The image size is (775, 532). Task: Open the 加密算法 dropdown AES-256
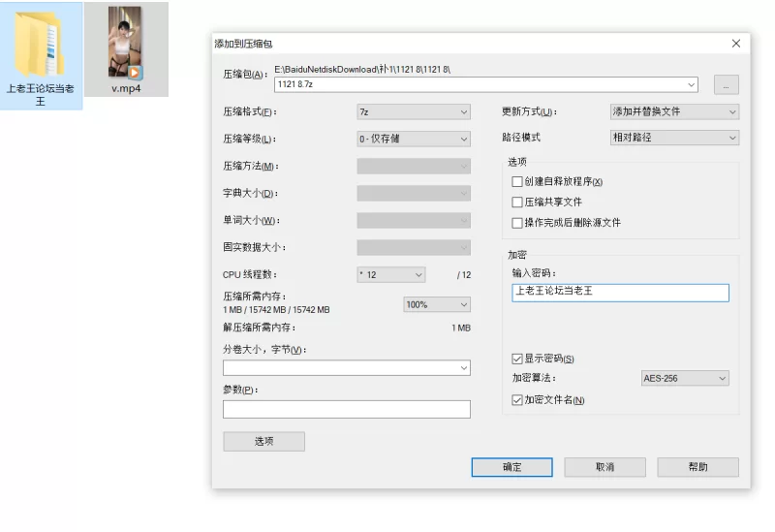(x=685, y=379)
